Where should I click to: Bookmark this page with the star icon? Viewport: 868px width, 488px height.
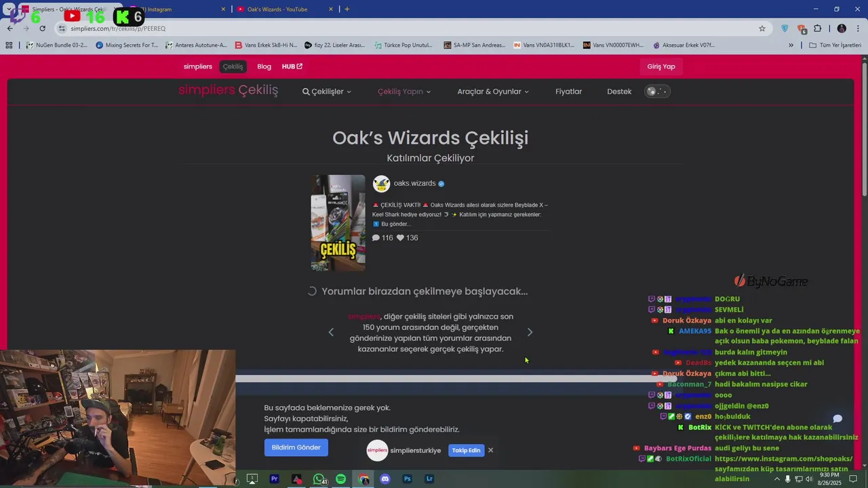click(x=762, y=28)
